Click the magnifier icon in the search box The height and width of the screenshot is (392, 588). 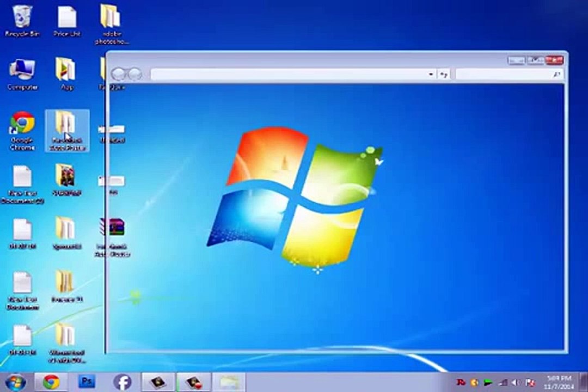pos(557,74)
